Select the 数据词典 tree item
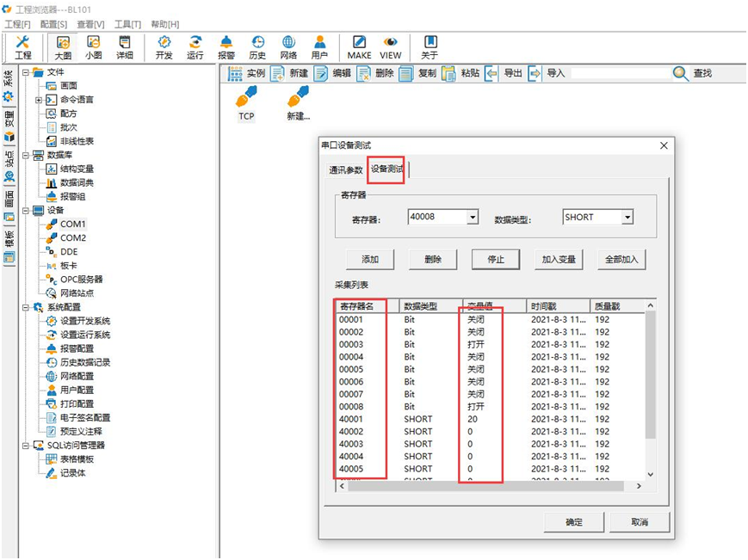Image resolution: width=748 pixels, height=560 pixels. click(77, 183)
